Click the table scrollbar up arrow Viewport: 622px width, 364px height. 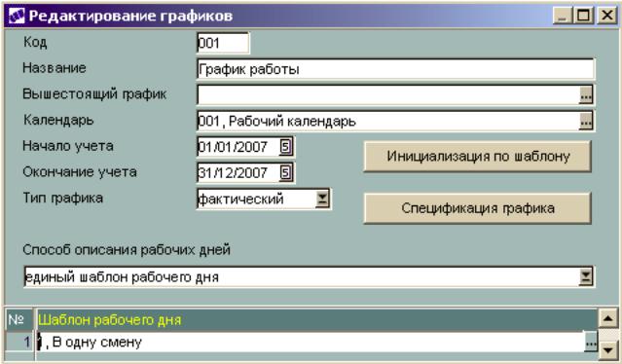608,319
